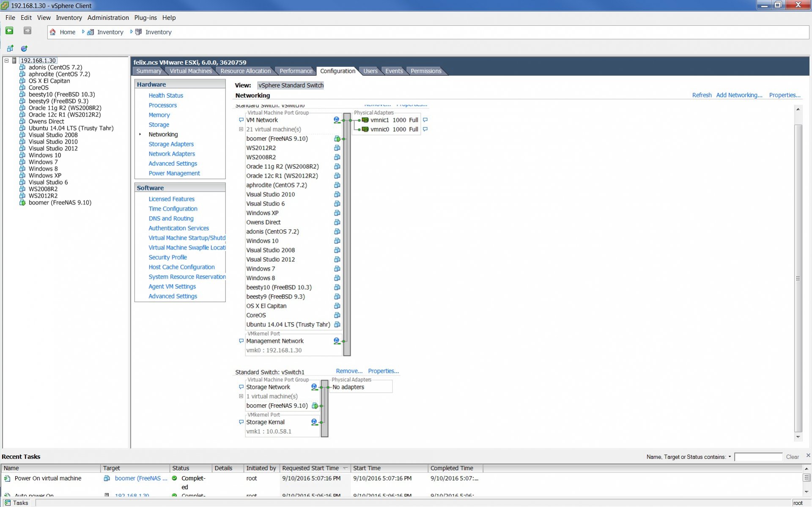Screen dimensions: 812x507
Task: Click the info bubble next to vmnic0
Action: coord(425,129)
